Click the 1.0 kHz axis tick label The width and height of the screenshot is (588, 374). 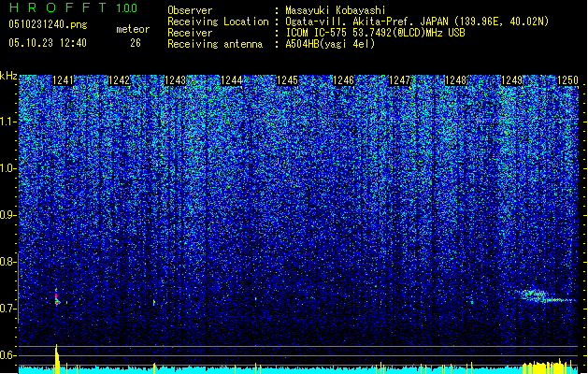tap(7, 168)
